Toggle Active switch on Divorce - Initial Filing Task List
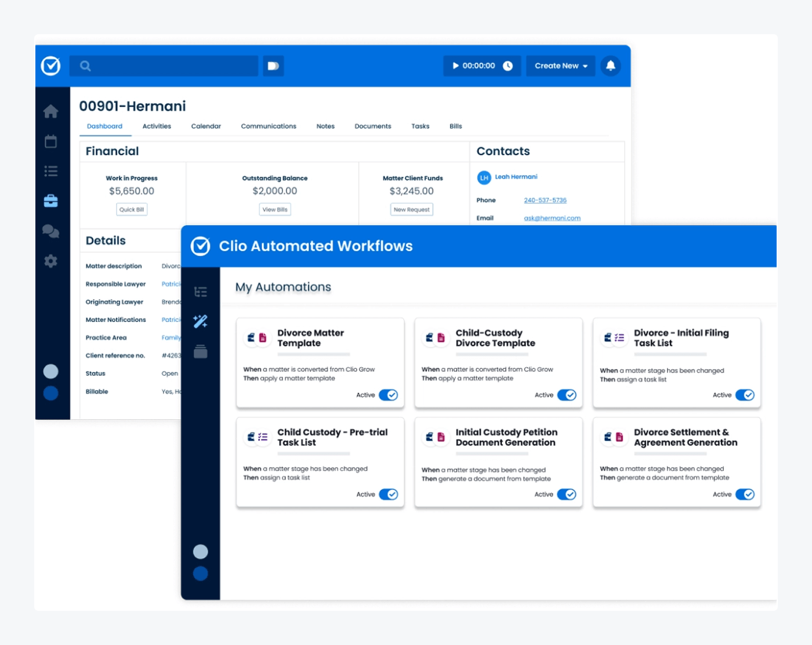The width and height of the screenshot is (812, 645). point(745,395)
